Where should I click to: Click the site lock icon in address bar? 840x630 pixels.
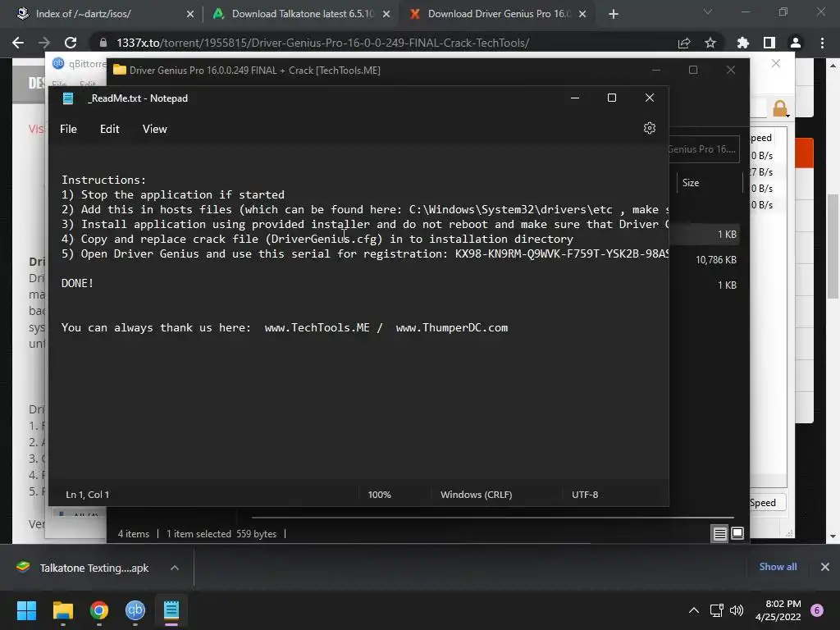click(103, 43)
